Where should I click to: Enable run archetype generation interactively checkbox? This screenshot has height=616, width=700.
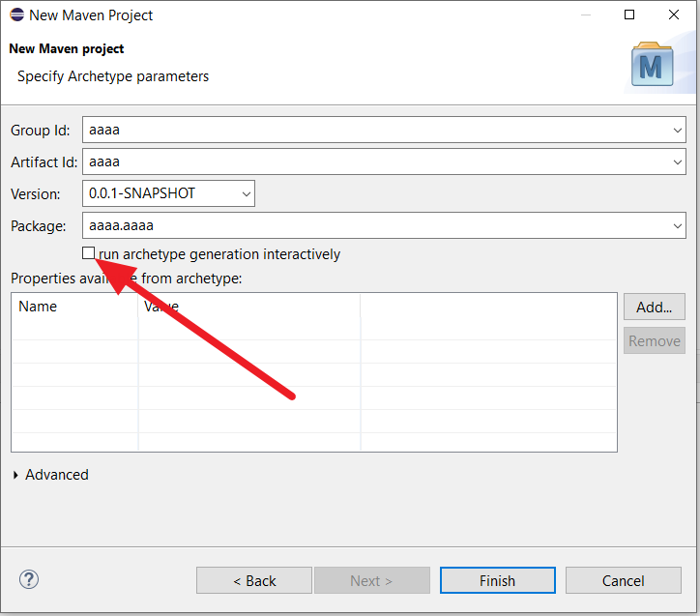coord(88,253)
